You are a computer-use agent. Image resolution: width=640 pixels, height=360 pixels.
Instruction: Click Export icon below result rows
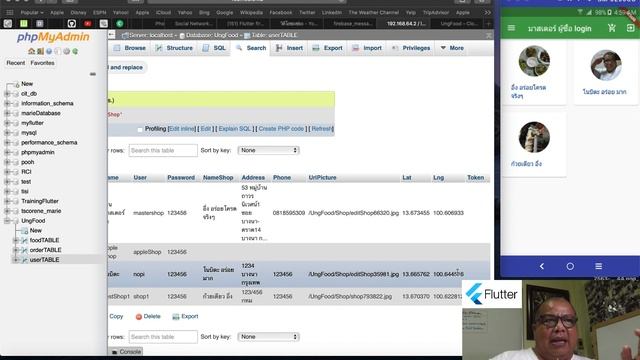tap(176, 317)
